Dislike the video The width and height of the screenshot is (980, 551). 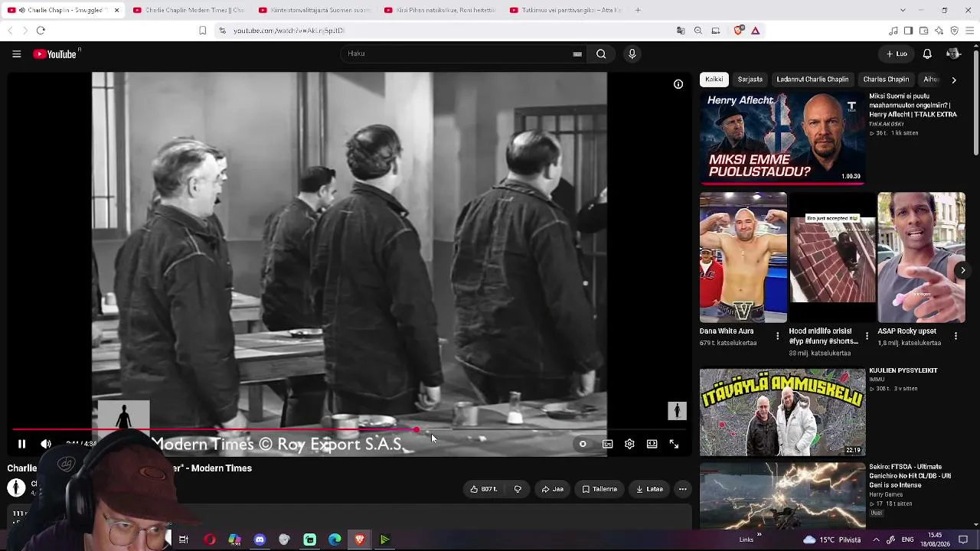[518, 489]
